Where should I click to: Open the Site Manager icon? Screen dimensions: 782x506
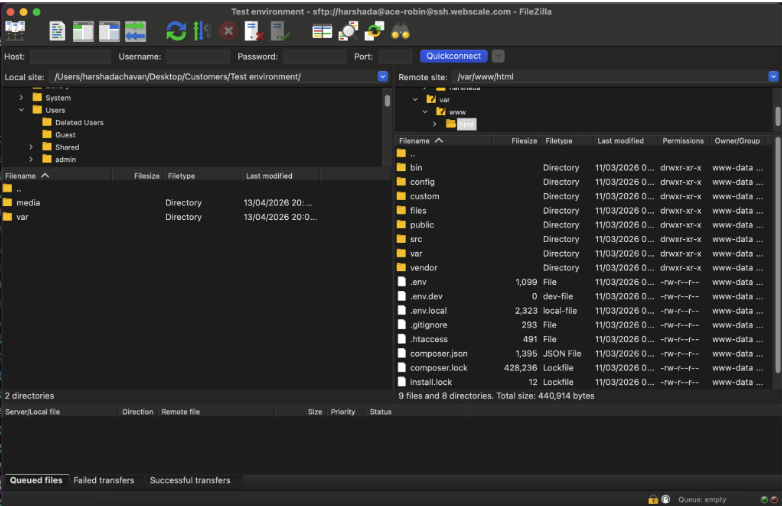click(15, 31)
